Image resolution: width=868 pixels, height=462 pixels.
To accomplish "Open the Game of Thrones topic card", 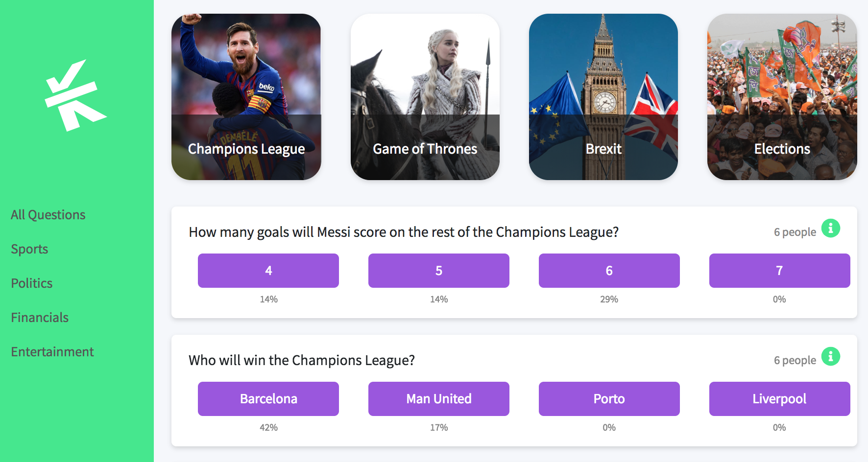I will point(425,97).
